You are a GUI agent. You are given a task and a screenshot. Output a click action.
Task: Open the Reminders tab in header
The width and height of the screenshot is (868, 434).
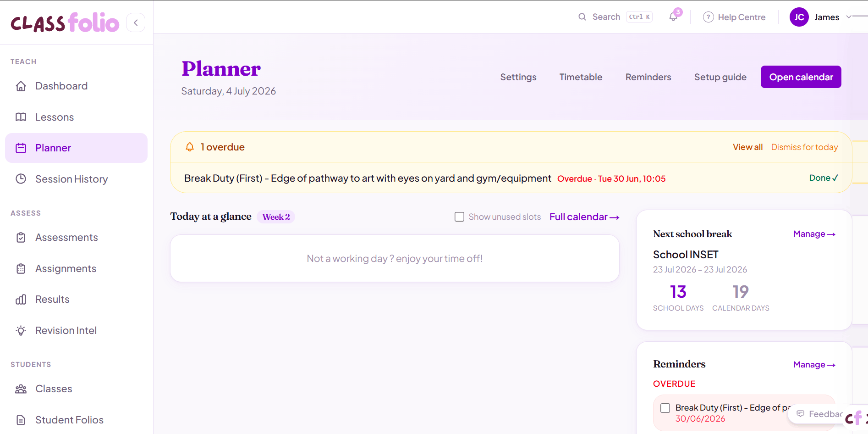click(648, 77)
